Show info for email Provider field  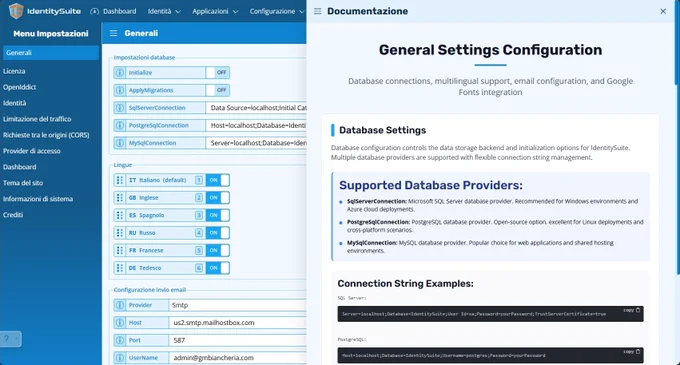coord(120,305)
